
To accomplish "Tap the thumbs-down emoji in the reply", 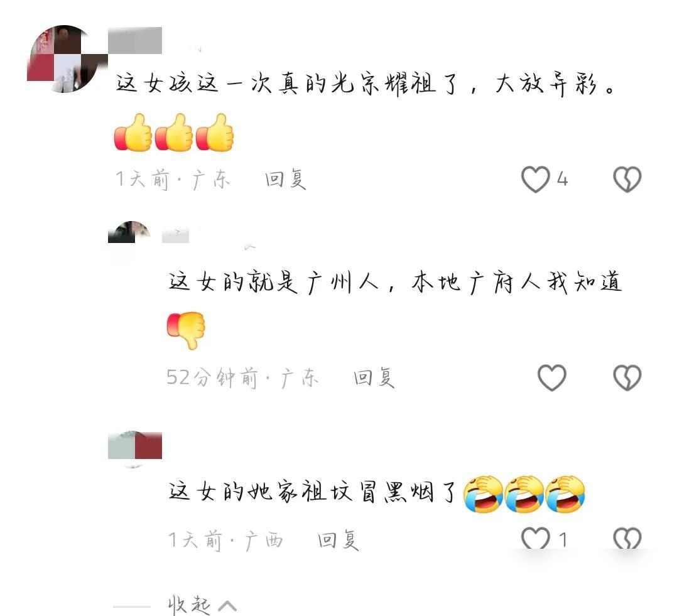I will pyautogui.click(x=186, y=330).
